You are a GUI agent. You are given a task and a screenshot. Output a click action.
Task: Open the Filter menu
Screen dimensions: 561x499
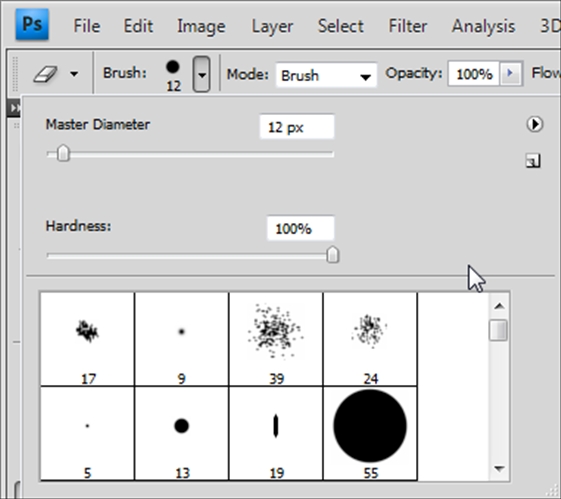408,26
